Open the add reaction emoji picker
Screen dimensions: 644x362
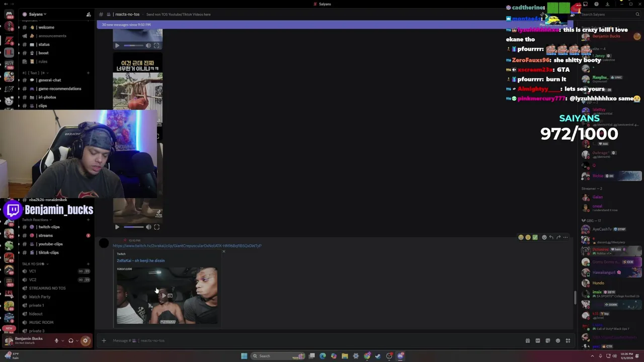pos(544,237)
